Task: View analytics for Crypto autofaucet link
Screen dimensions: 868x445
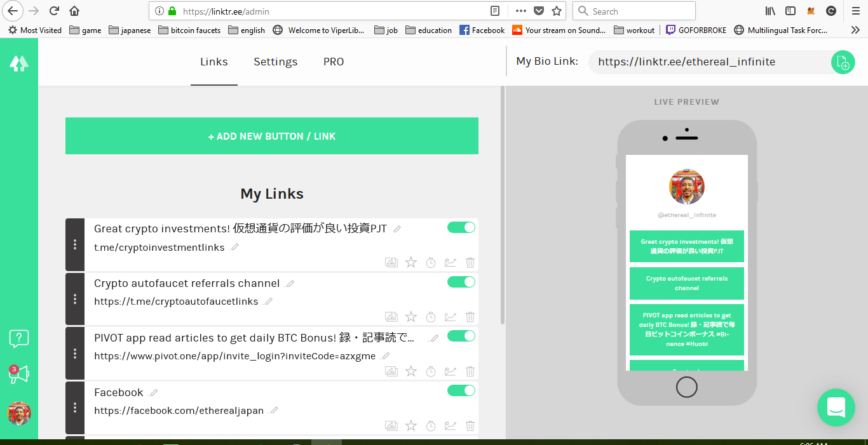Action: [451, 317]
